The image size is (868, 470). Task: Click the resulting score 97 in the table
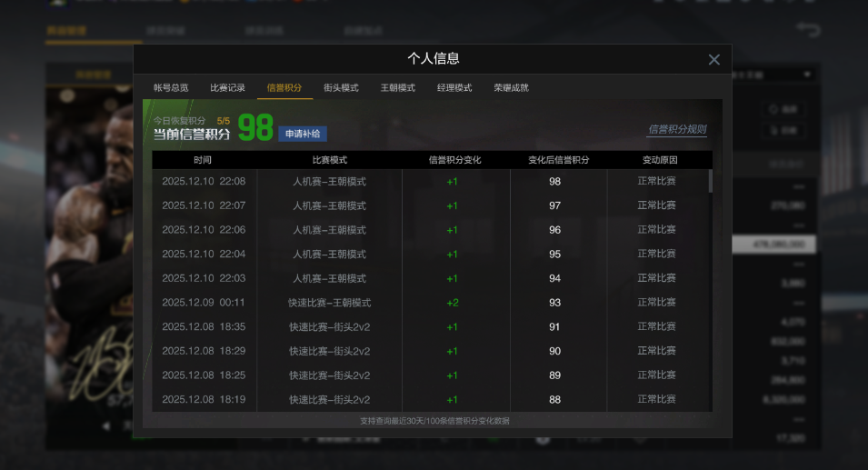coord(554,206)
